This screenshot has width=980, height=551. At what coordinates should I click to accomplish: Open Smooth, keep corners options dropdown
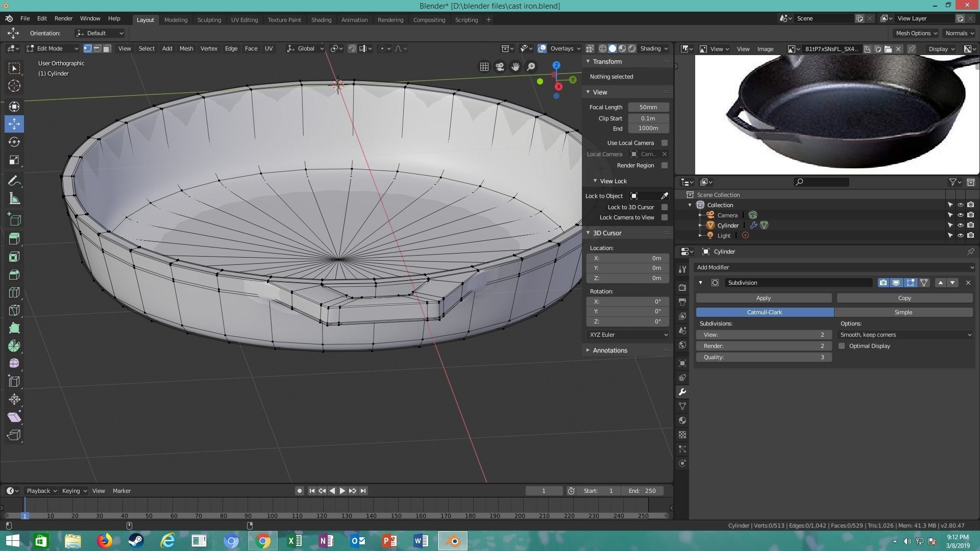905,335
